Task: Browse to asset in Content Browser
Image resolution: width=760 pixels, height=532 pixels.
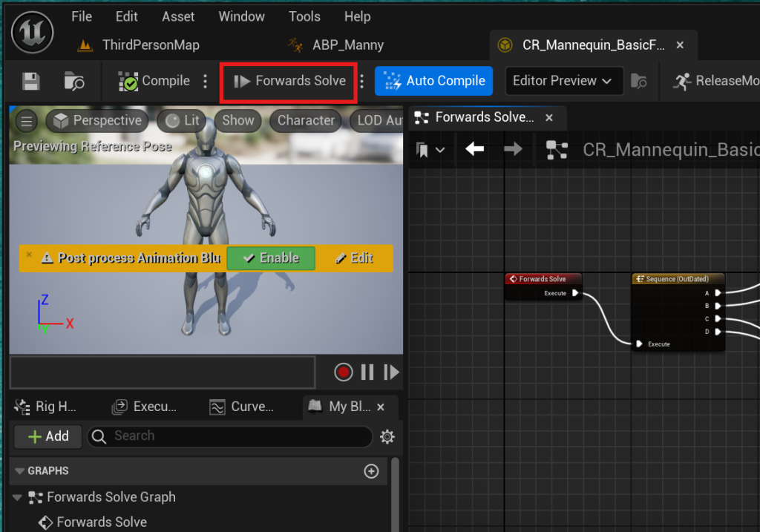Action: coord(74,81)
